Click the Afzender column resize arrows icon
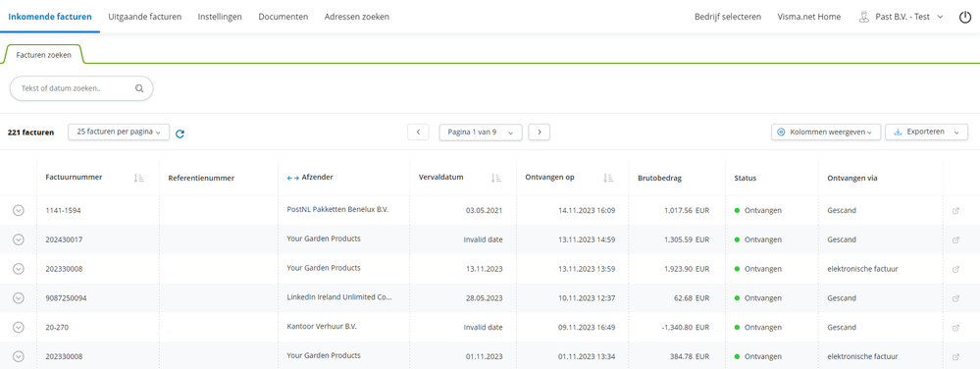The image size is (980, 369). pos(292,179)
